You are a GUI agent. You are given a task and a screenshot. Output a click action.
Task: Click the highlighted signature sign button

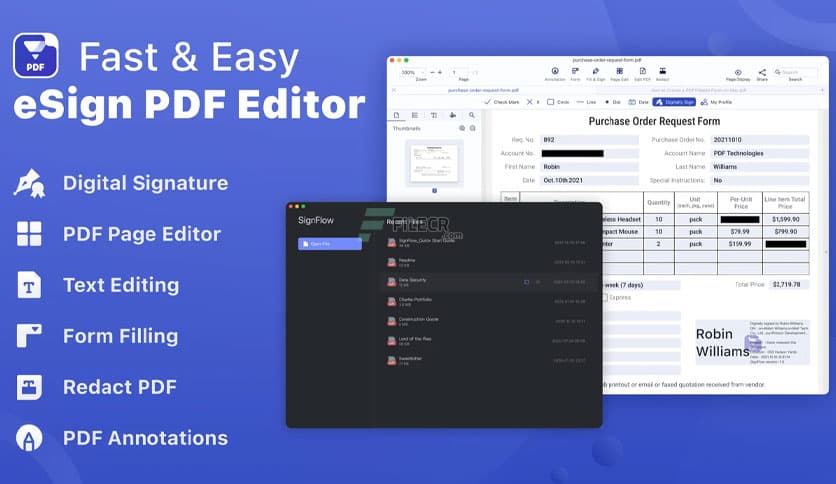(x=674, y=102)
